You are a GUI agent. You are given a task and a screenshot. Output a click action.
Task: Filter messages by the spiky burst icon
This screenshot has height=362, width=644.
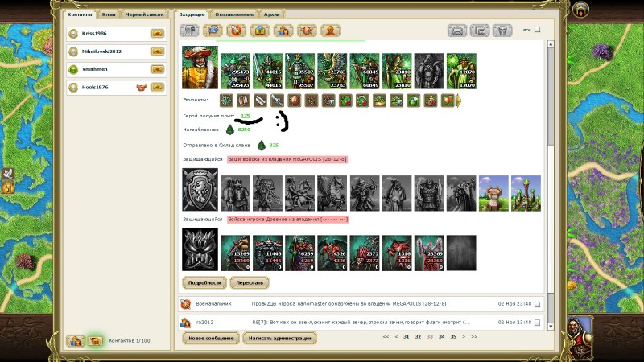point(307,31)
